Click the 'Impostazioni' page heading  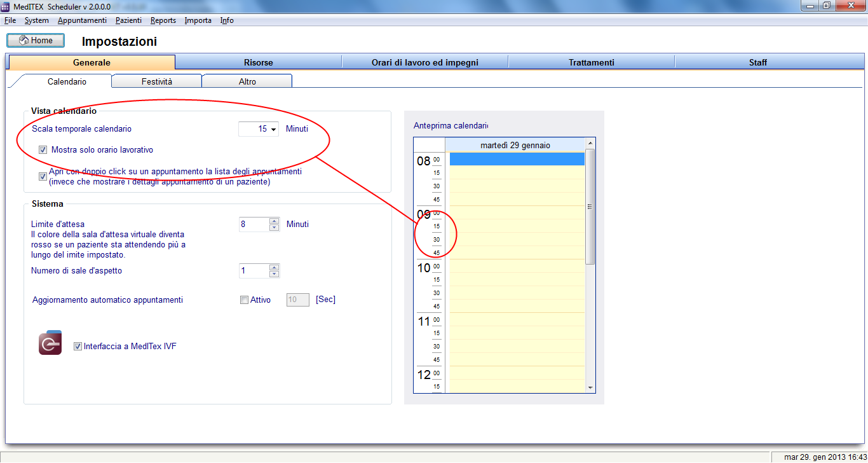tap(119, 42)
